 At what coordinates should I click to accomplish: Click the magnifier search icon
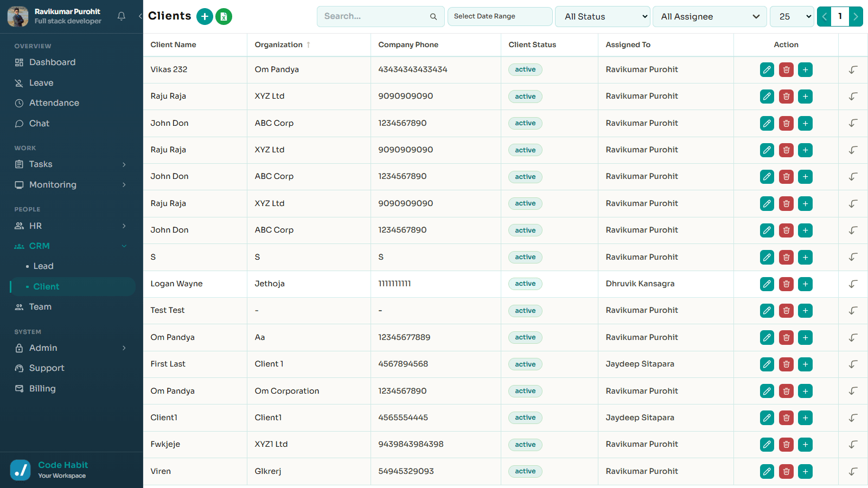click(433, 17)
